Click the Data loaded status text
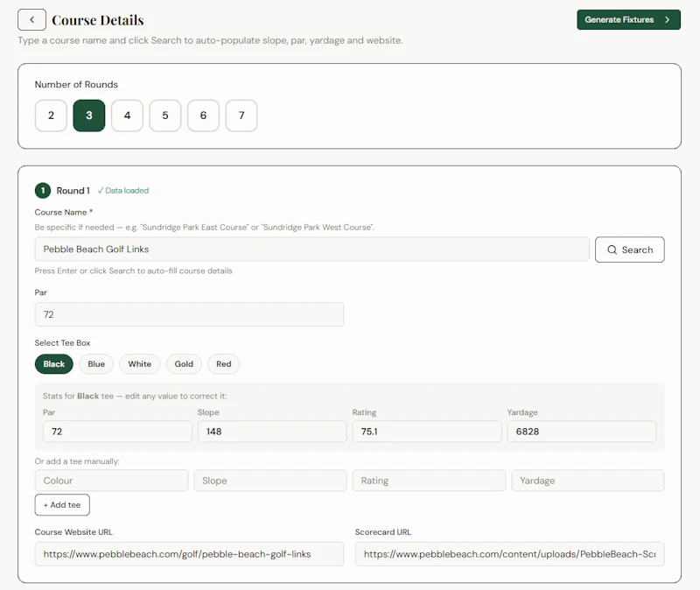The width and height of the screenshot is (700, 590). [x=123, y=191]
